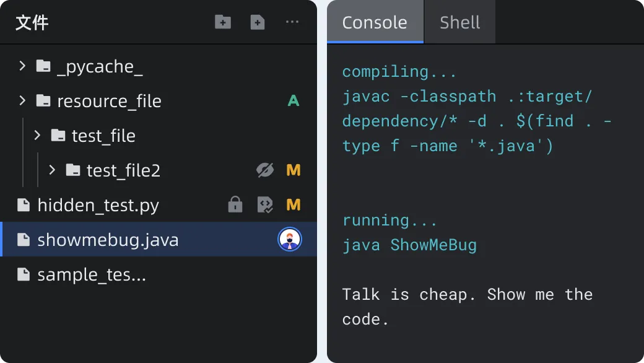Click the M status badge on test_file2

click(x=294, y=170)
